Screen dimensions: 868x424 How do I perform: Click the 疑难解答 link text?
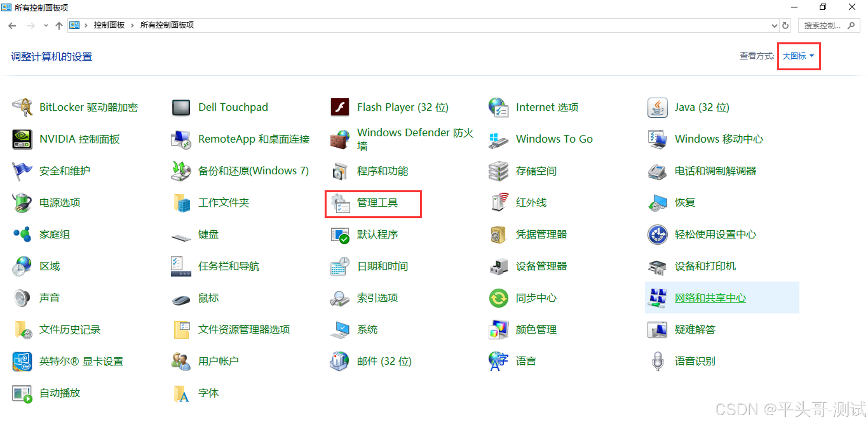pos(695,330)
